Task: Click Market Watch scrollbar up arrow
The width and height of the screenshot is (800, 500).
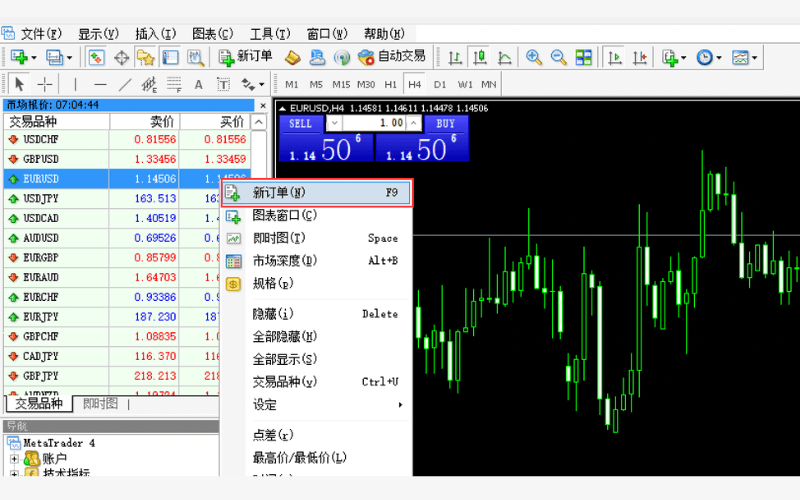Action: (x=259, y=122)
